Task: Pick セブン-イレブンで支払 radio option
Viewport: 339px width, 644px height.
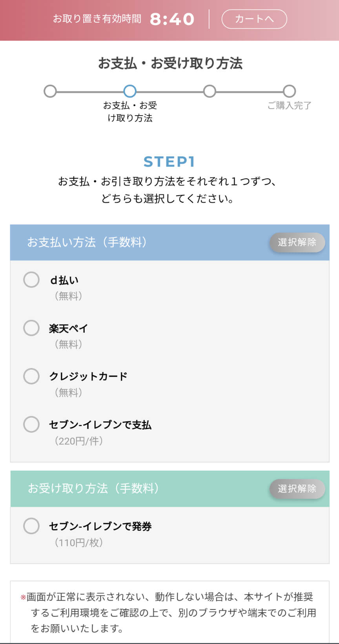Action: click(31, 424)
